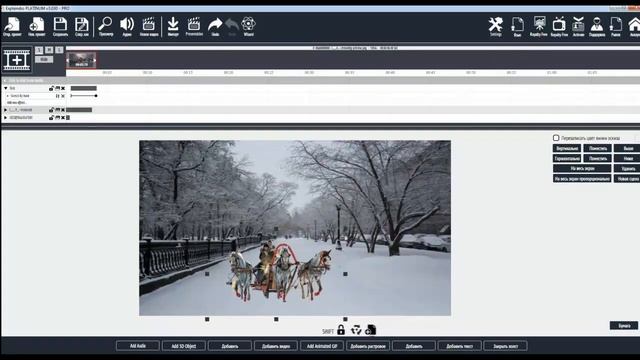Screen dimensions: 640x360
Task: Click the Add 3D Object button
Action: click(x=184, y=346)
